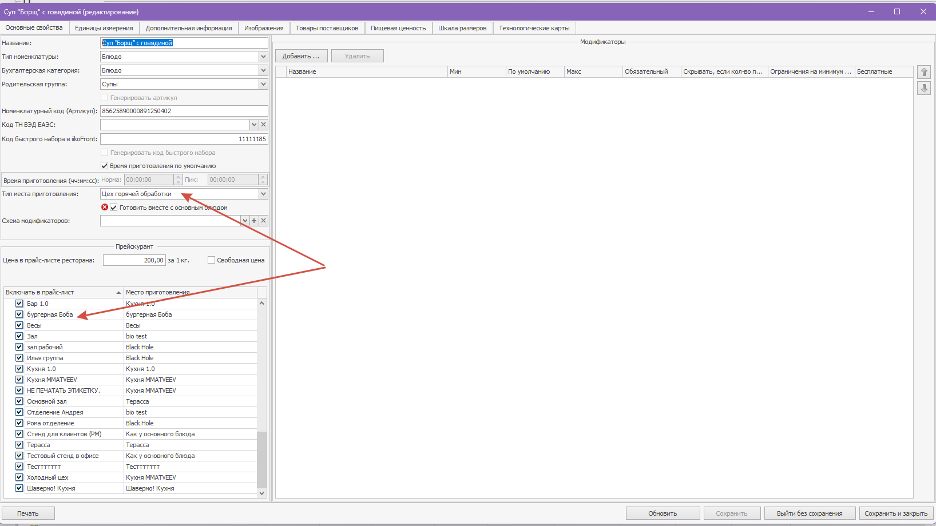Click the red error icon near Готовить вместе
Image resolution: width=936 pixels, height=526 pixels.
[x=104, y=207]
